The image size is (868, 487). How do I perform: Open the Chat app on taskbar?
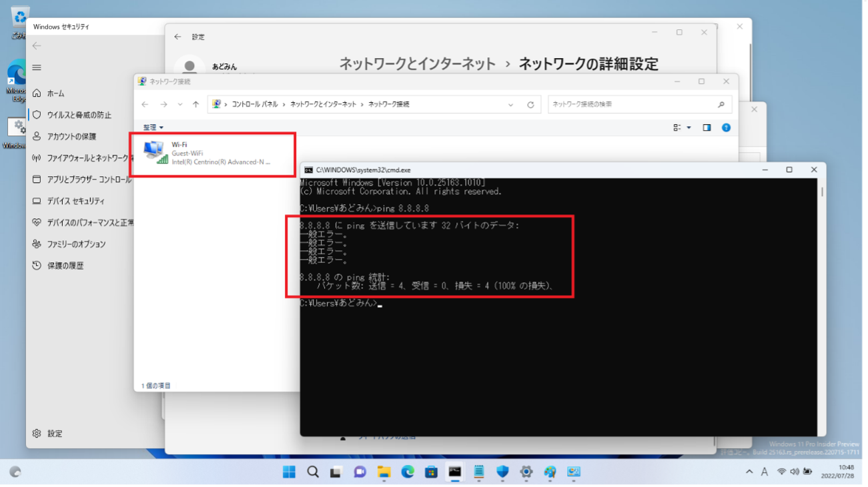(x=360, y=472)
